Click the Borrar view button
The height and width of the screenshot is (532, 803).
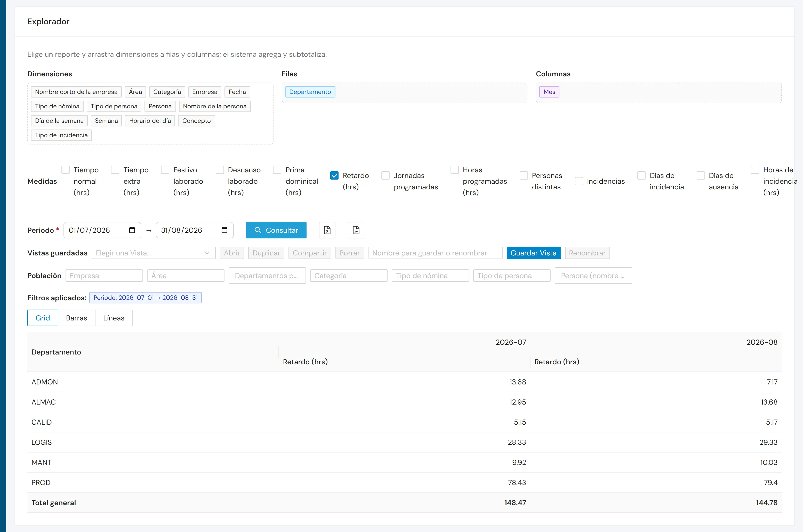[350, 253]
